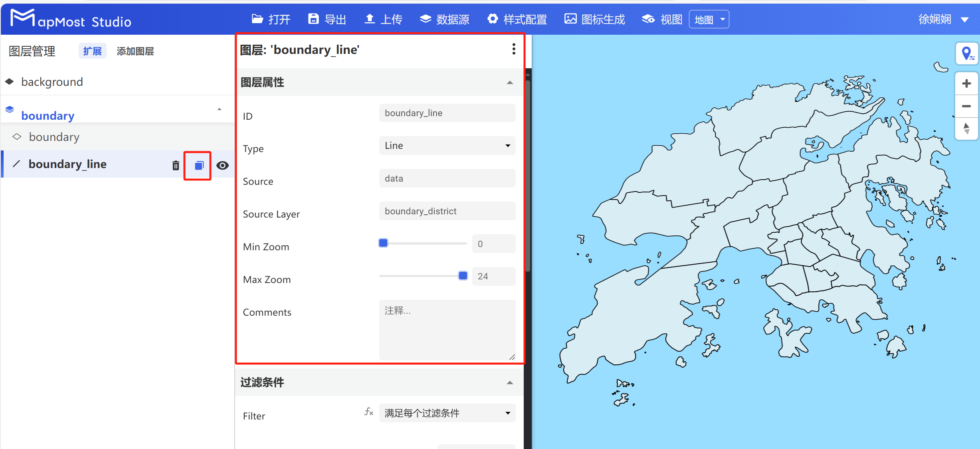This screenshot has width=980, height=449.
Task: Open the 视图 panel
Action: pyautogui.click(x=661, y=19)
